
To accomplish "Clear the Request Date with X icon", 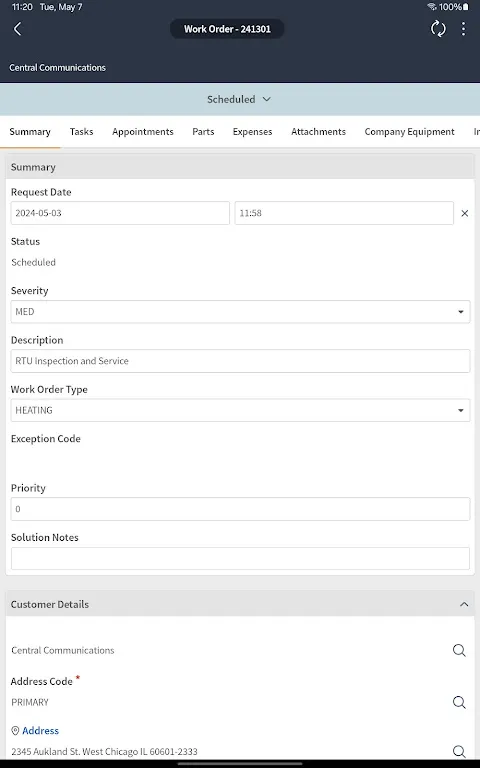I will 464,214.
